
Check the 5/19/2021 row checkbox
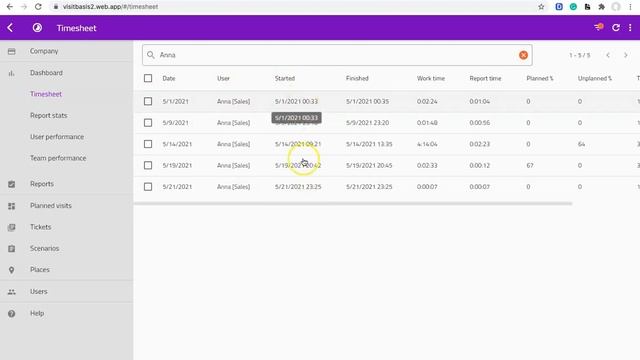[148, 165]
